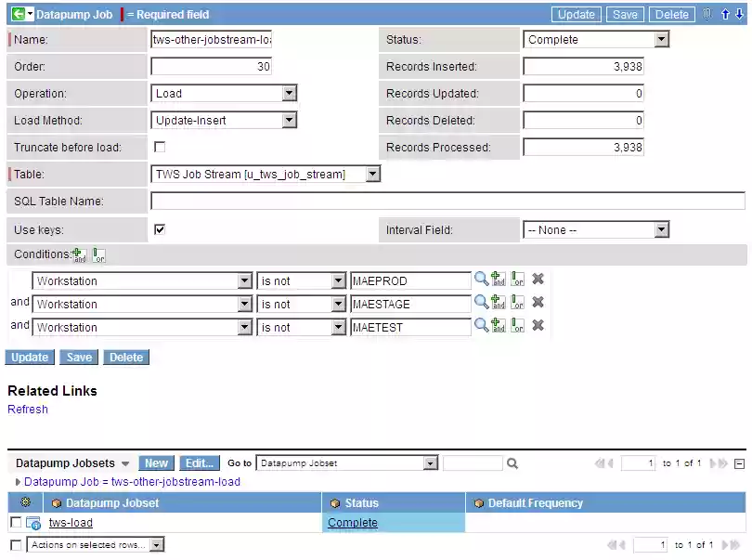Viewport: 752px width, 560px height.
Task: Add an 'and' condition using the Conditions and icon
Action: pyautogui.click(x=79, y=254)
